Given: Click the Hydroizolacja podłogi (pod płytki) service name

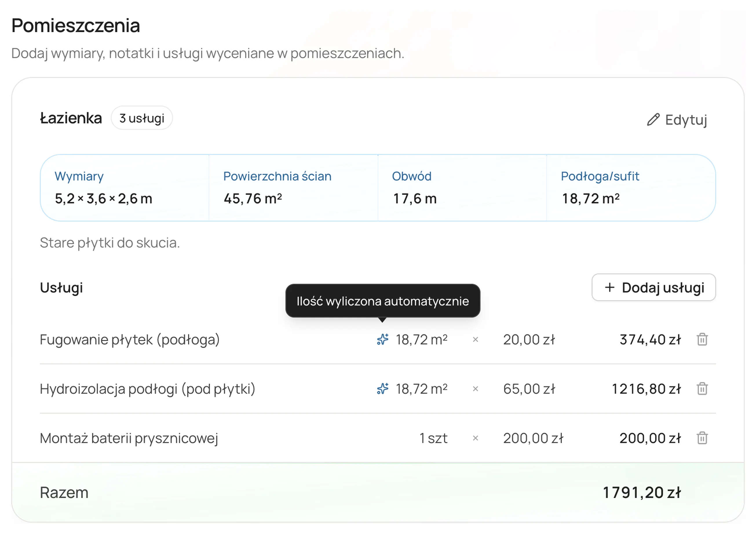Looking at the screenshot, I should (147, 389).
